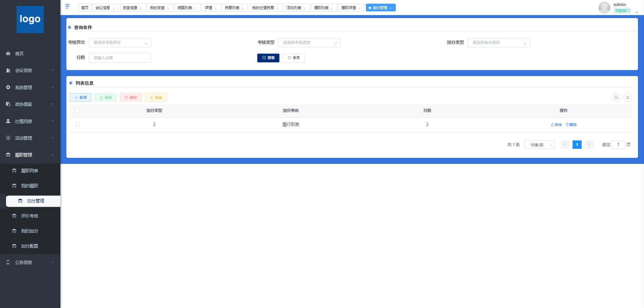The image size is (644, 308).
Task: Check the 履行职责 row checkbox
Action: pyautogui.click(x=77, y=125)
